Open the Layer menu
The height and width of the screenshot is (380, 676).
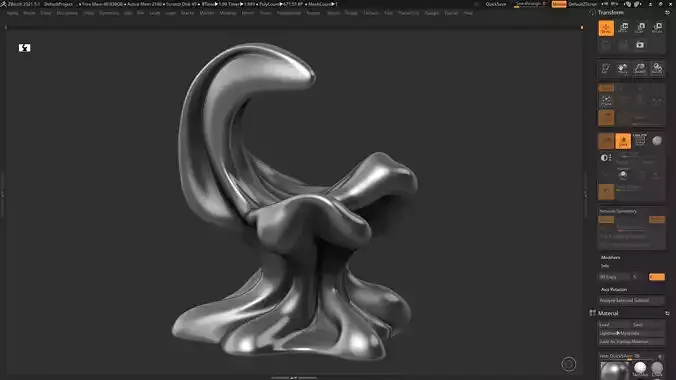pyautogui.click(x=155, y=13)
